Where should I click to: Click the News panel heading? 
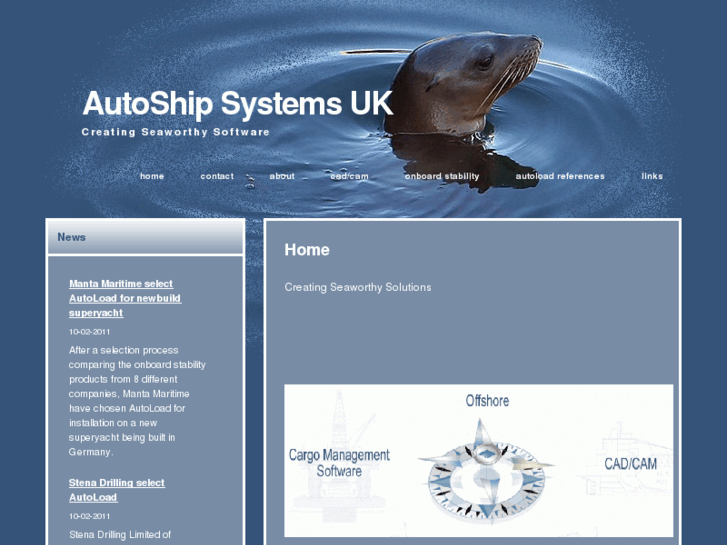click(x=71, y=237)
